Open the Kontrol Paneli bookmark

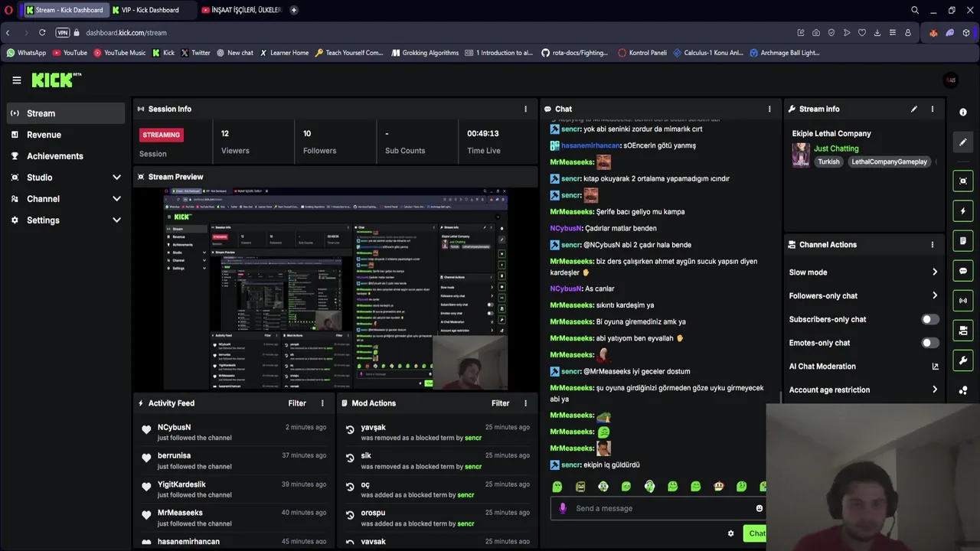[642, 53]
